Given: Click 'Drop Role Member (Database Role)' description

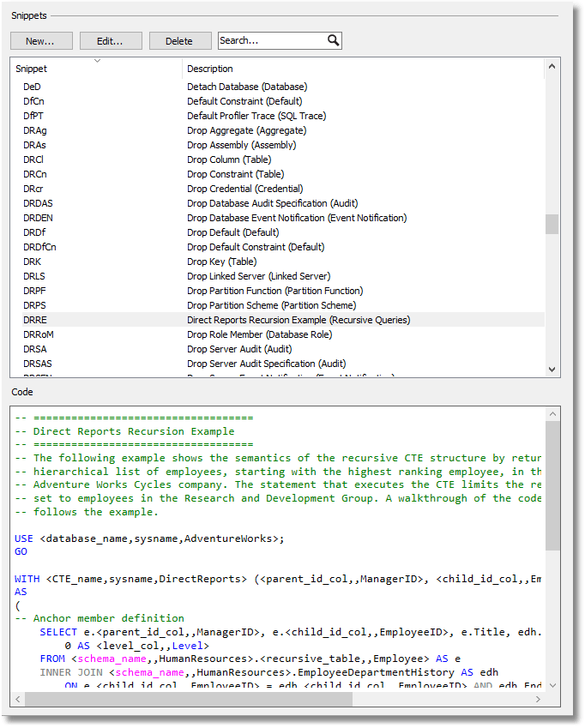Looking at the screenshot, I should 260,334.
